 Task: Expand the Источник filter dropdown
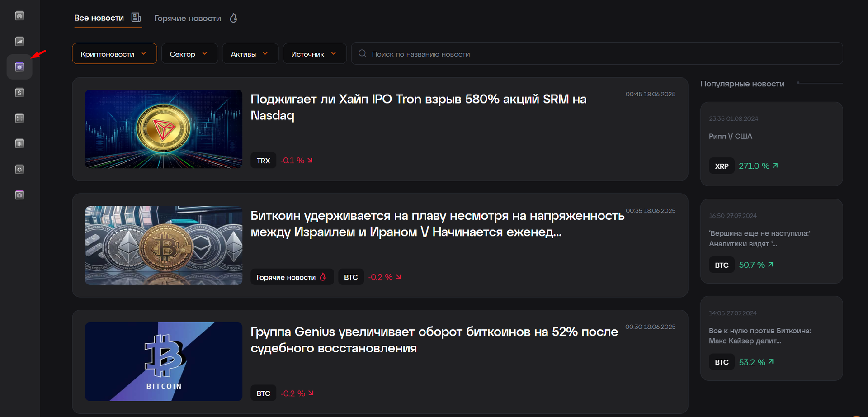pos(315,53)
